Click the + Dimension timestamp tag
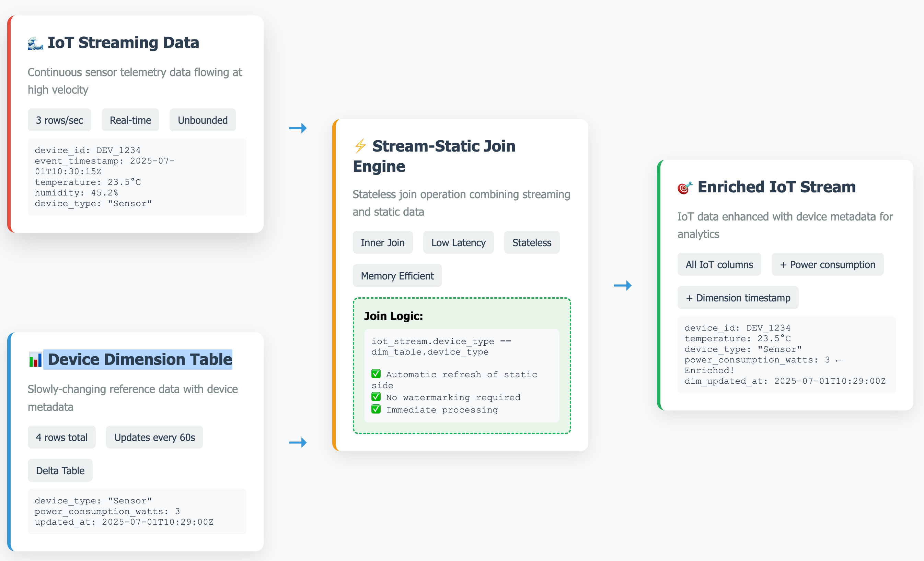Viewport: 924px width, 561px height. pyautogui.click(x=738, y=298)
